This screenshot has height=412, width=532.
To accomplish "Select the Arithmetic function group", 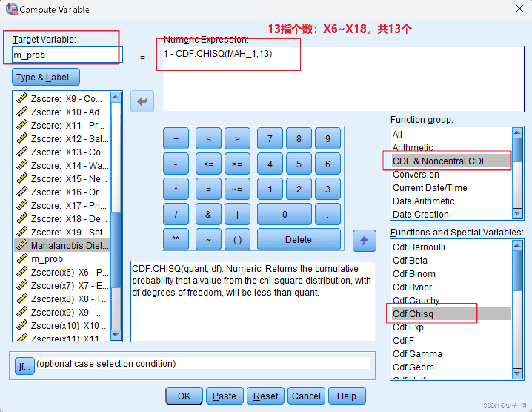I will point(412,147).
